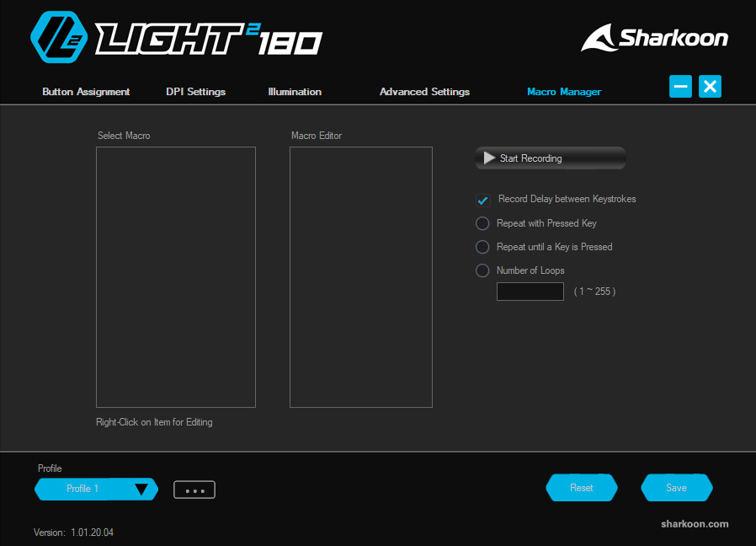This screenshot has width=756, height=546.
Task: Click the Right-Click on Item for Editing hint
Action: tap(154, 422)
